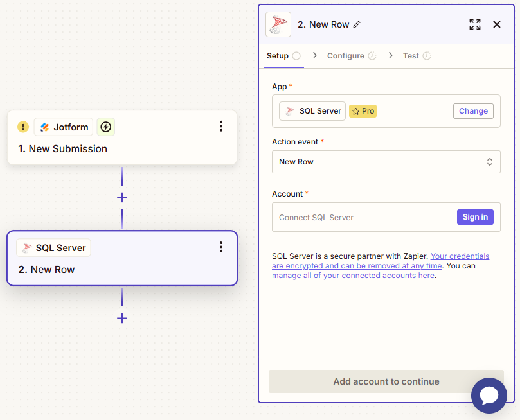This screenshot has height=420, width=520.
Task: Switch to the Setup tab
Action: [x=278, y=56]
